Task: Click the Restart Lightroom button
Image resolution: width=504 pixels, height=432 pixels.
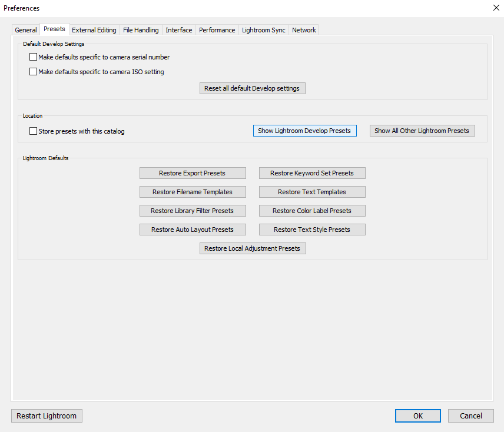Action: point(47,416)
